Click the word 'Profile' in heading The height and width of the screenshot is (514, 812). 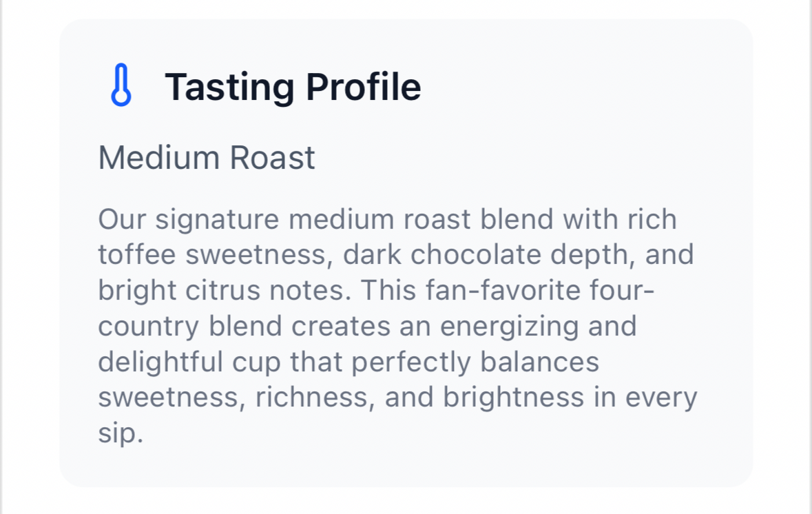coord(364,87)
